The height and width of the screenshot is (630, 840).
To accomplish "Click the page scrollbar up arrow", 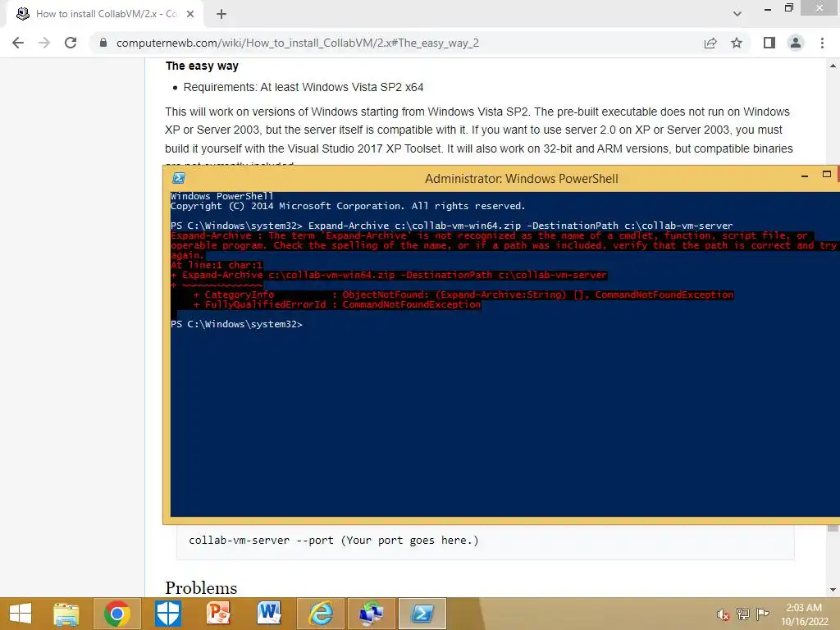I will point(833,66).
